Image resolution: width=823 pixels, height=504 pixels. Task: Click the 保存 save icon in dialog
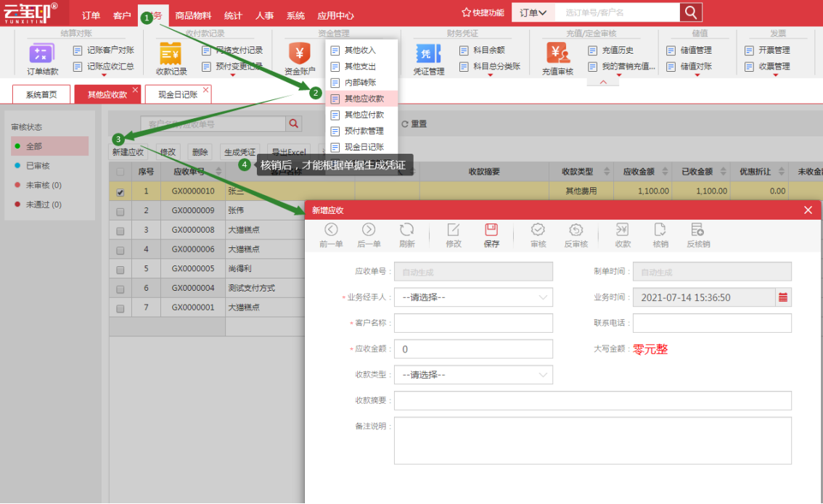pos(491,230)
